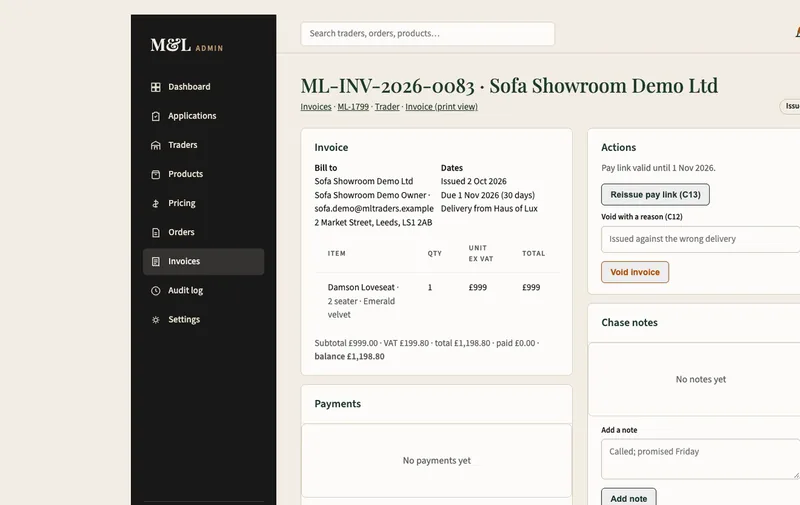Click the ML-INV-2026-0083 page heading
This screenshot has height=505, width=800.
(x=509, y=86)
